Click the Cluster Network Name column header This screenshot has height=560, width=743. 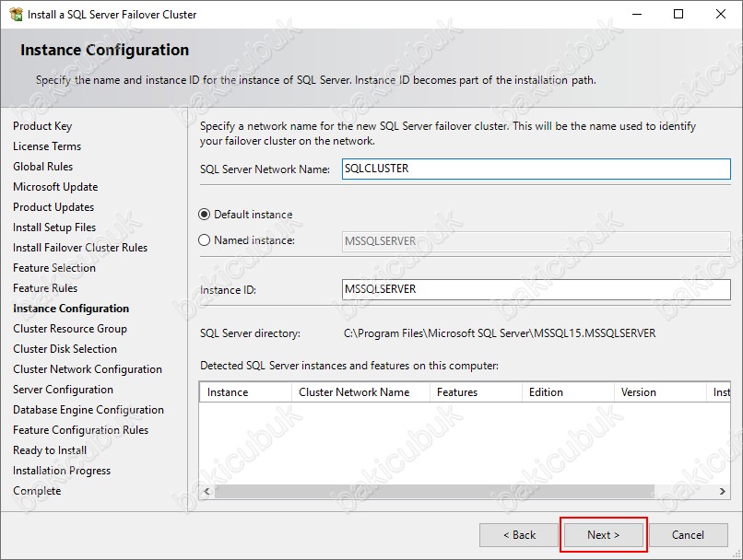coord(360,392)
